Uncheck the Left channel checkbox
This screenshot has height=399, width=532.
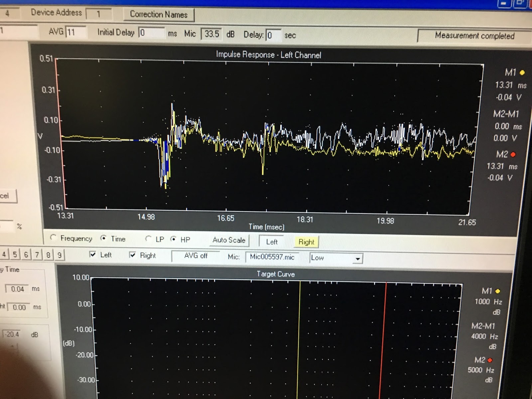(x=93, y=255)
